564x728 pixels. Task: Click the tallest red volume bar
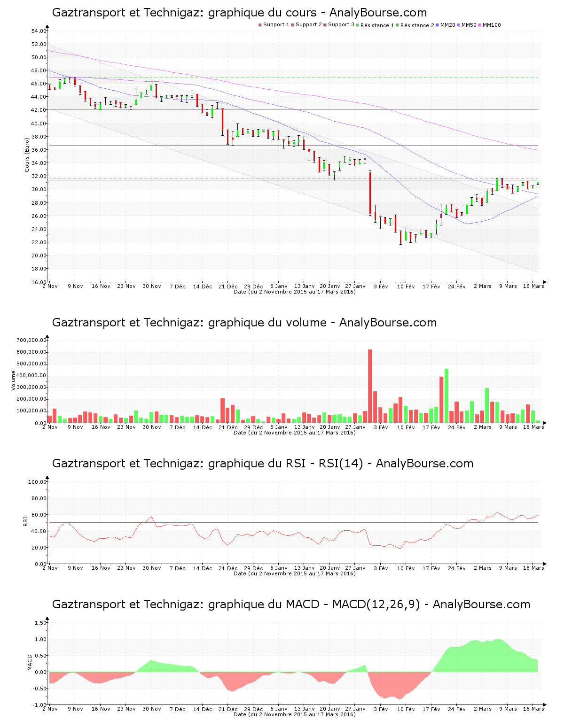click(370, 386)
